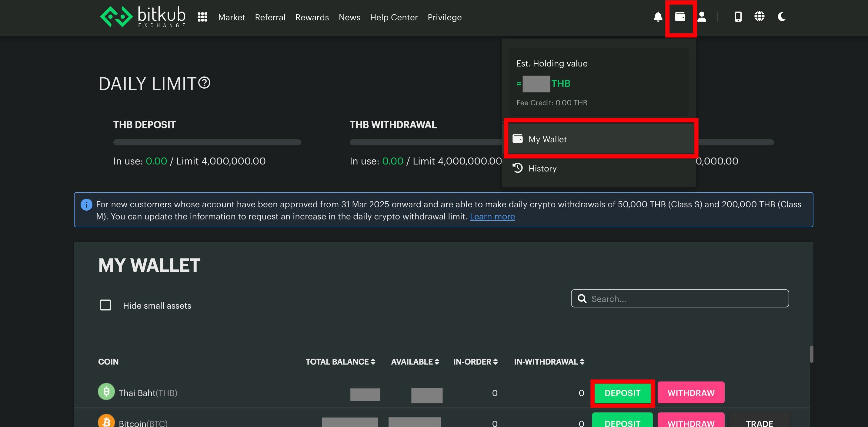Click the Daily Limit help question icon
Image resolution: width=868 pixels, height=427 pixels.
(x=204, y=83)
